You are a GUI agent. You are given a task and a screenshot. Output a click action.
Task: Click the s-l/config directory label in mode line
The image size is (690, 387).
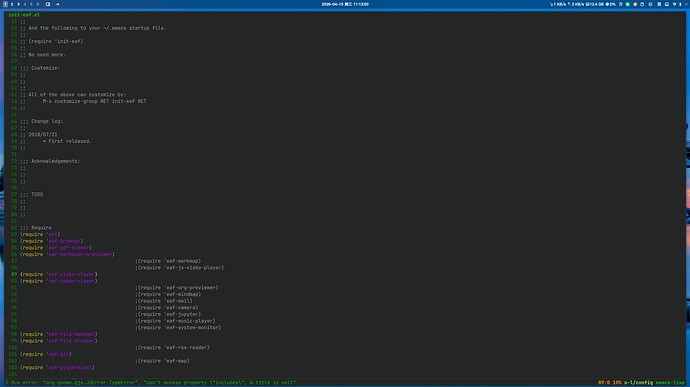pyautogui.click(x=639, y=383)
